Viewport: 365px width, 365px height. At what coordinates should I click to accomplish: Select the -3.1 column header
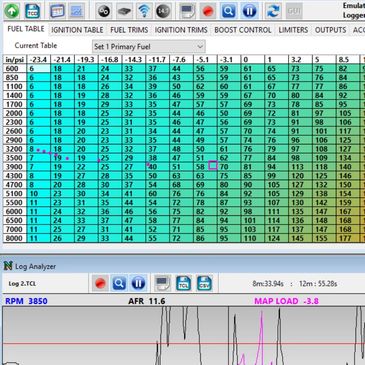point(229,60)
